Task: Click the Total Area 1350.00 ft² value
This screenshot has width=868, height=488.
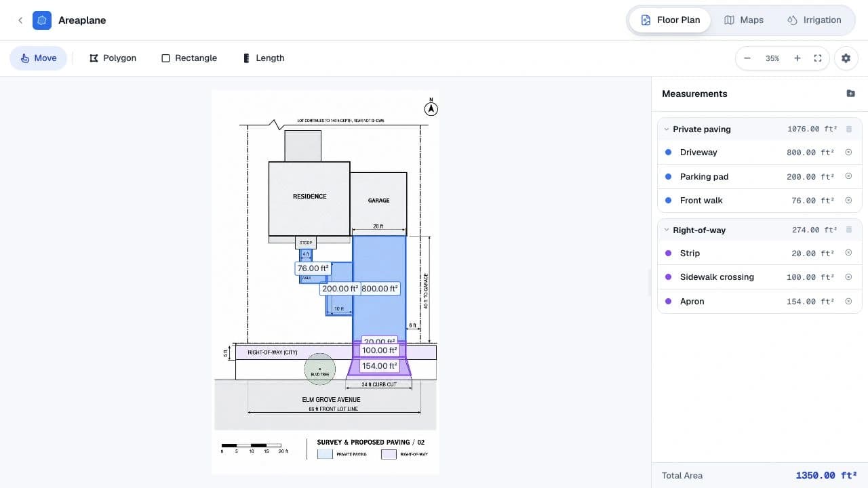Action: pyautogui.click(x=825, y=476)
